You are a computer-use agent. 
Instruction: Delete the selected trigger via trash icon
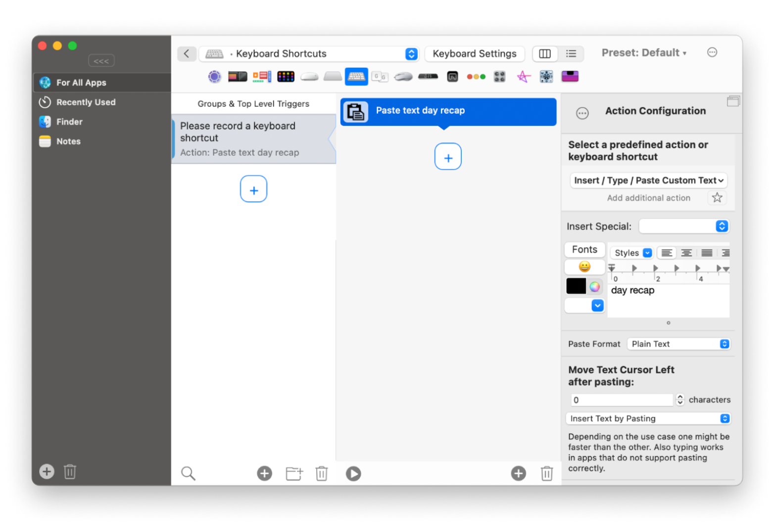(x=322, y=473)
